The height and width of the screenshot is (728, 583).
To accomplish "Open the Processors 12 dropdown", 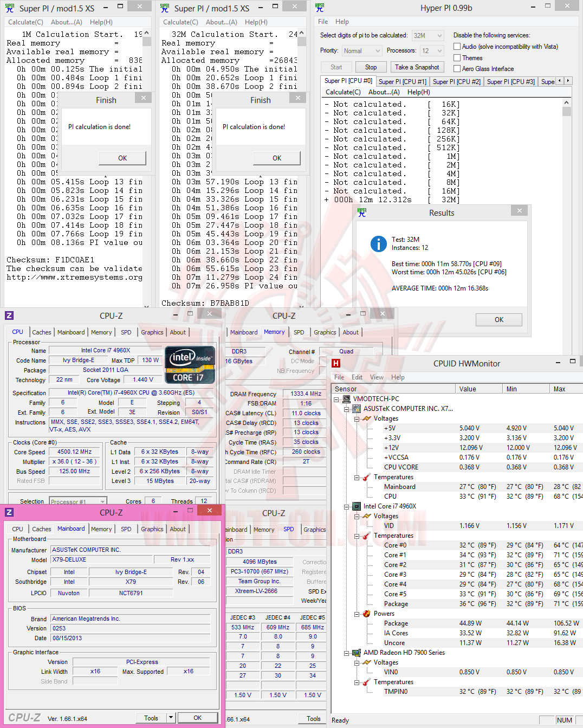I will pyautogui.click(x=432, y=51).
